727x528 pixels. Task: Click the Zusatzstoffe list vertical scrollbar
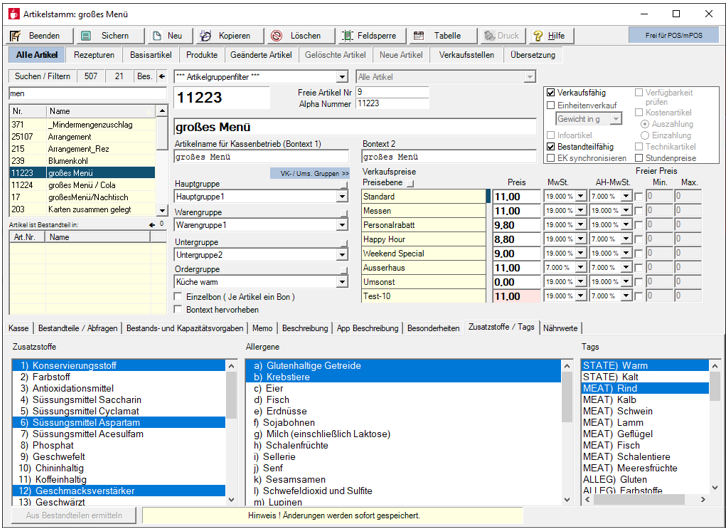pos(232,433)
